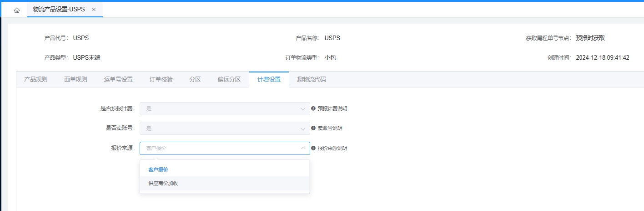This screenshot has width=644, height=211.
Task: Collapse the 报价来源 dropdown
Action: 225,148
